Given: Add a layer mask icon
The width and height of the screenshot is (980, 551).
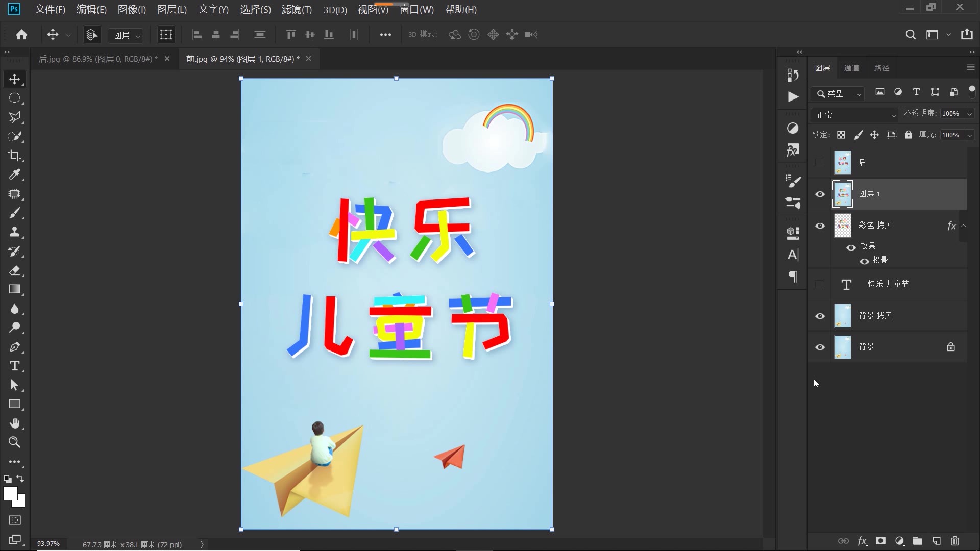Looking at the screenshot, I should tap(880, 541).
